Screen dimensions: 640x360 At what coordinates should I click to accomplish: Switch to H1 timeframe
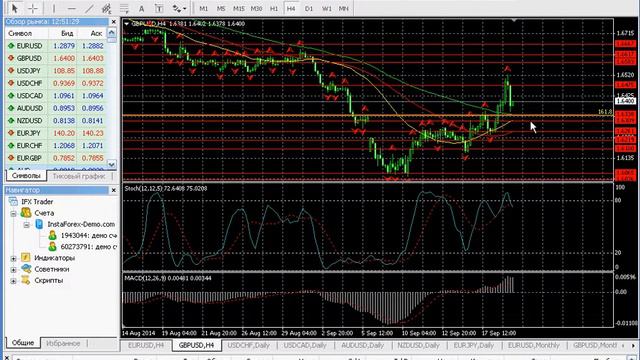click(x=274, y=8)
